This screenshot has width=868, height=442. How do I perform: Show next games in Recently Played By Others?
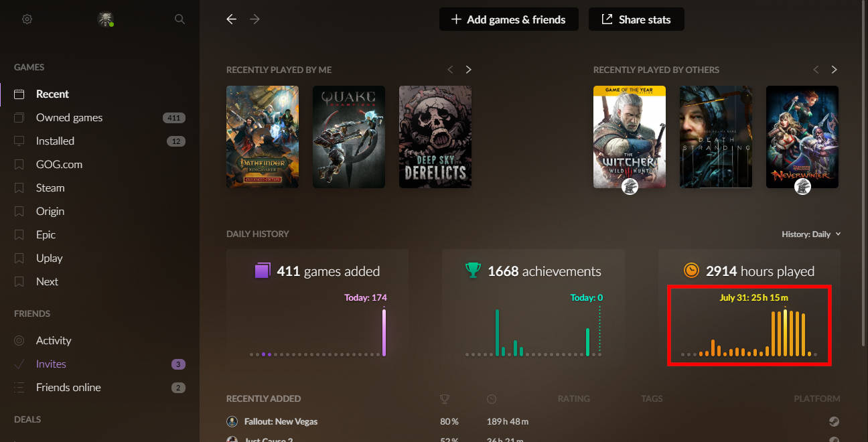point(835,70)
